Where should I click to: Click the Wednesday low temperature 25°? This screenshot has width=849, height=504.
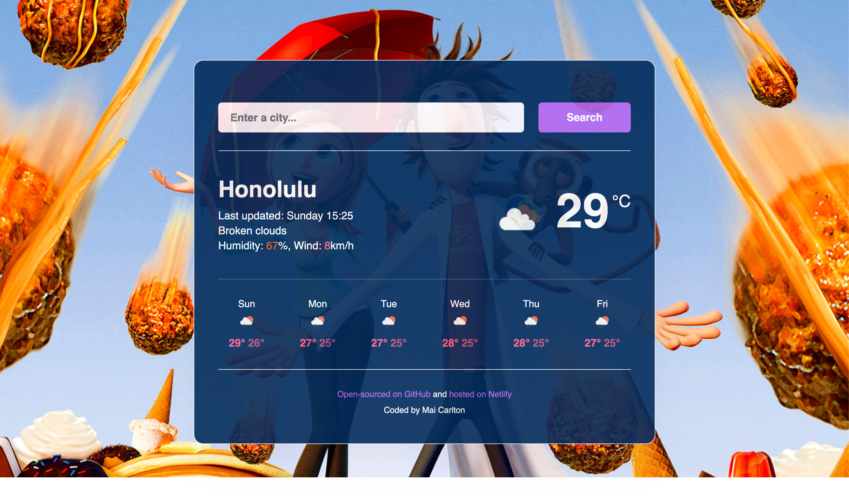470,343
